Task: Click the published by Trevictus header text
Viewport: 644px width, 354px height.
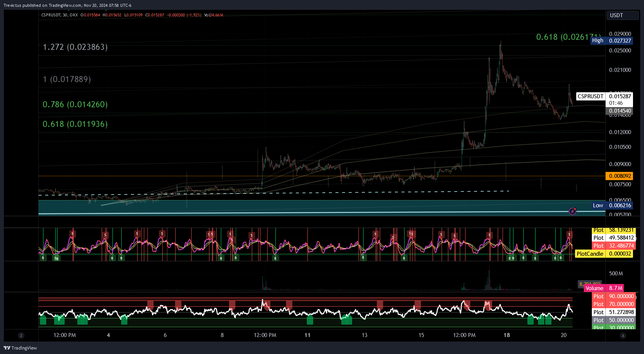Action: (x=67, y=5)
